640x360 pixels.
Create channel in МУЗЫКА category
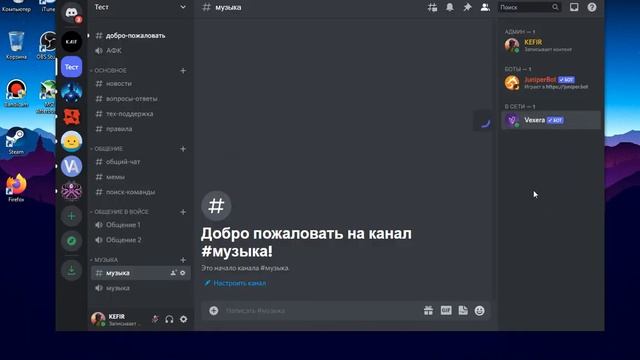(x=183, y=260)
